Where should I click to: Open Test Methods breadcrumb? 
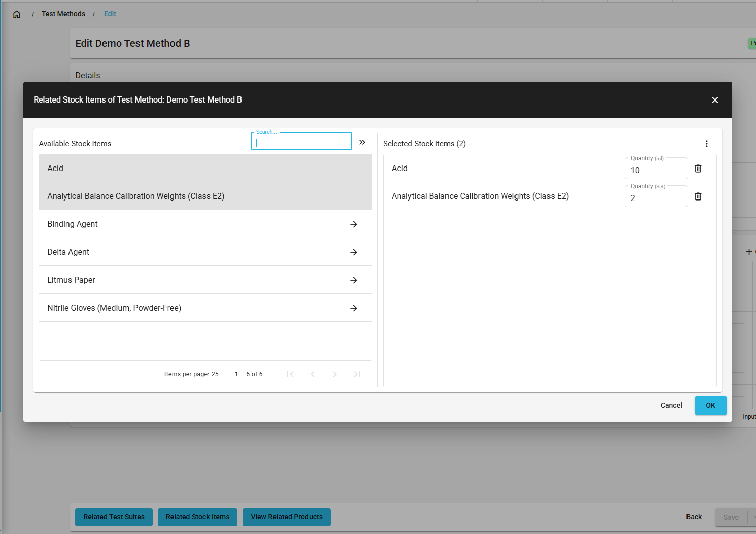click(63, 14)
